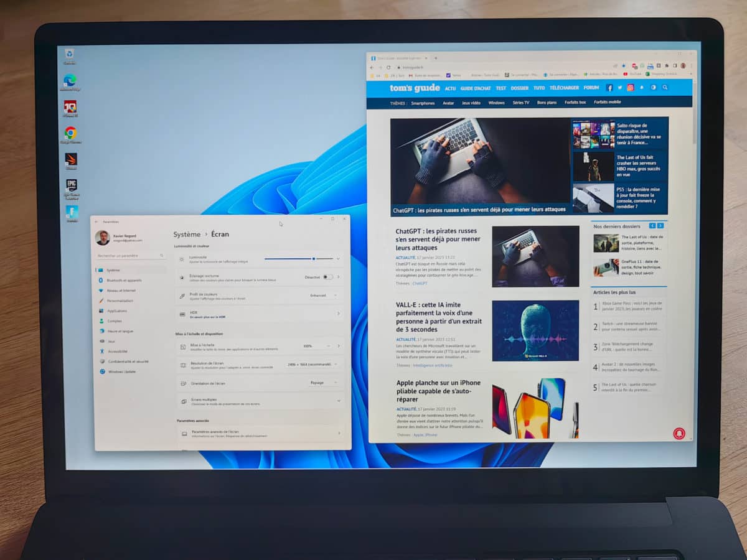The height and width of the screenshot is (560, 747).
Task: Select Système in Settings sidebar
Action: (x=130, y=270)
